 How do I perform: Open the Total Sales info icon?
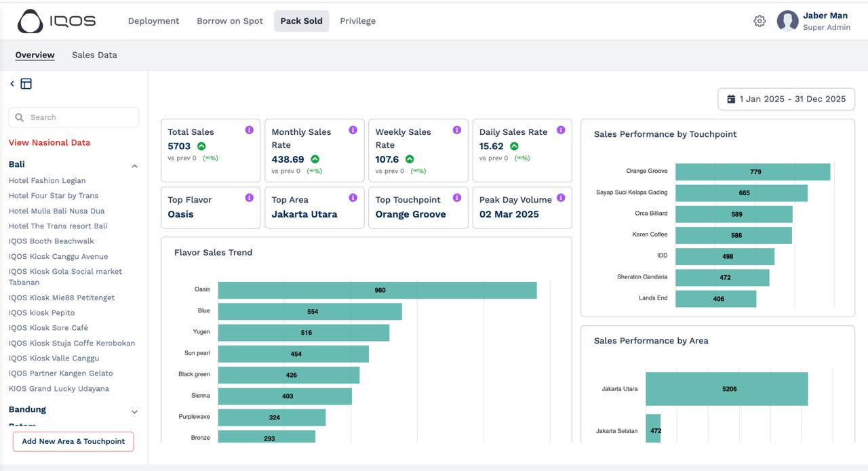click(x=249, y=130)
